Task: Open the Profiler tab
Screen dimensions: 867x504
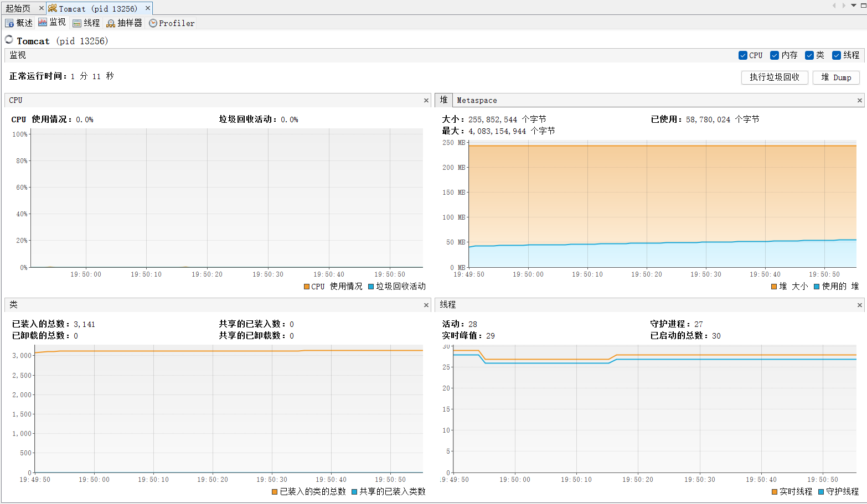Action: [172, 23]
